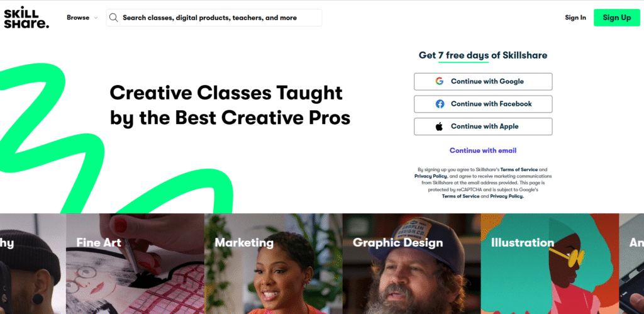Click the Google logo icon
The width and height of the screenshot is (644, 314).
440,81
